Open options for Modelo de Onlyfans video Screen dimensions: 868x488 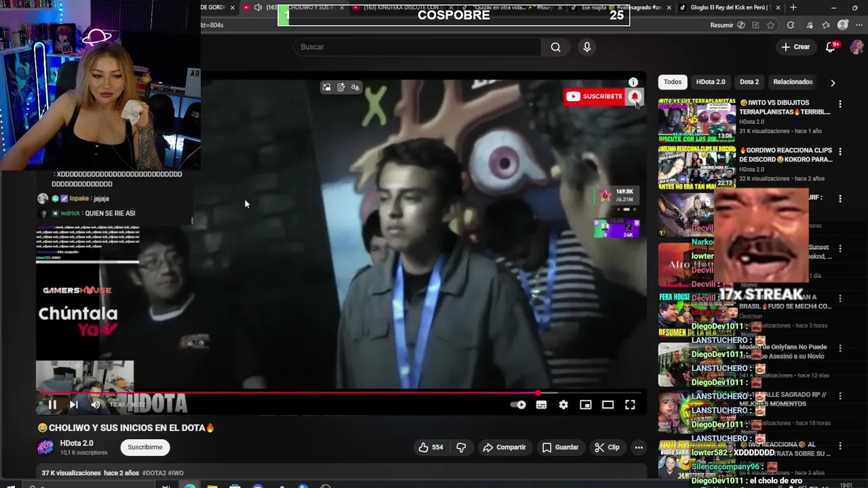pos(840,348)
